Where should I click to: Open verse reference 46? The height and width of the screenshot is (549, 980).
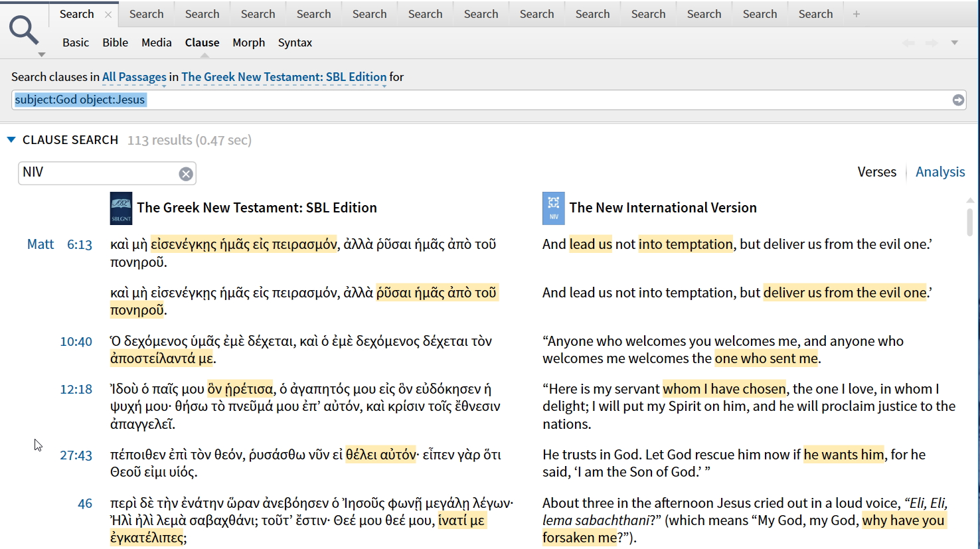(x=85, y=504)
